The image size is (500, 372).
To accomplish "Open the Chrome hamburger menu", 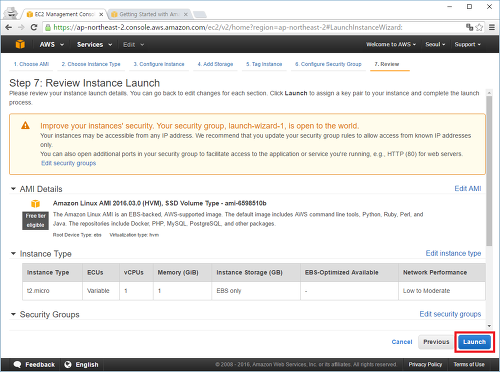I will [492, 27].
